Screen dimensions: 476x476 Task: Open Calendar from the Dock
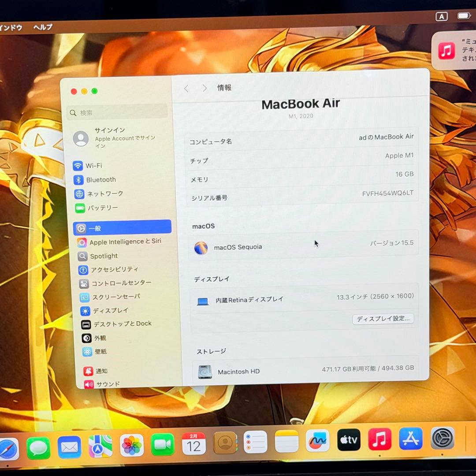pyautogui.click(x=193, y=443)
